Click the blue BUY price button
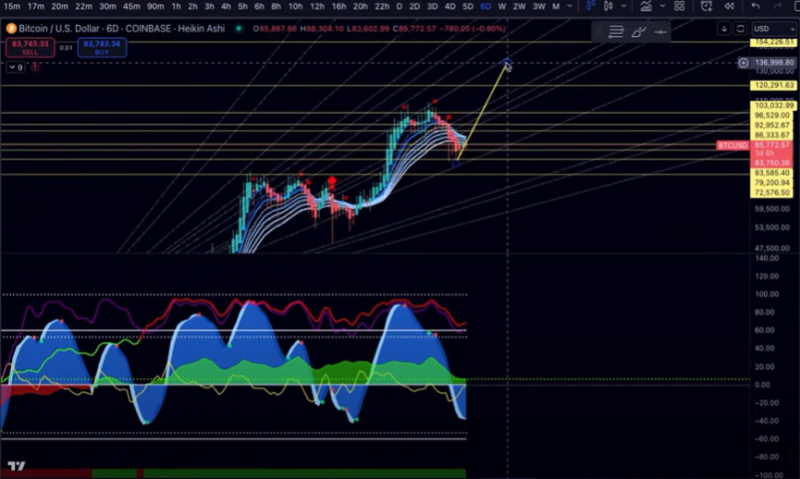This screenshot has height=479, width=800. click(x=104, y=47)
